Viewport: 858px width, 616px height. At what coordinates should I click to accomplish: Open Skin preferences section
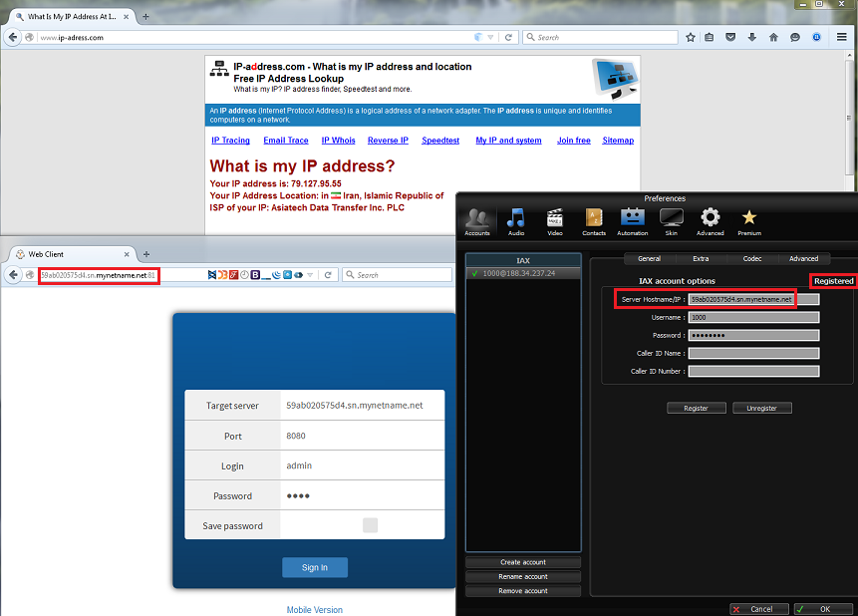pos(672,221)
